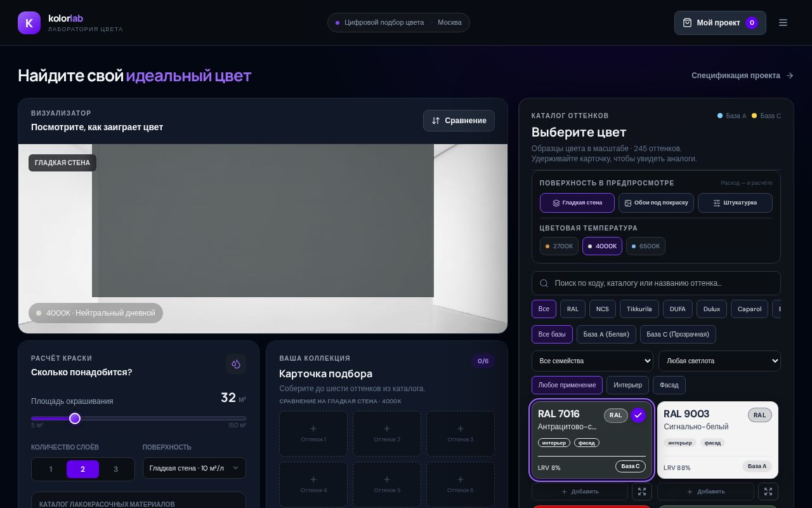812x508 pixels.
Task: Select the RAL 9003 color card
Action: [717, 440]
